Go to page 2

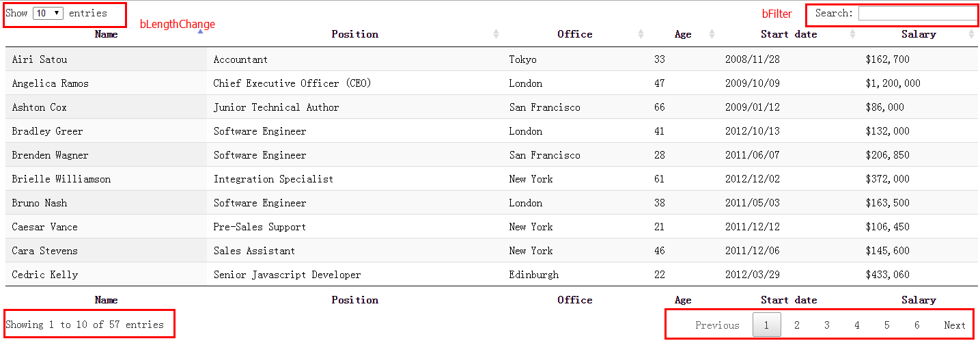(796, 325)
